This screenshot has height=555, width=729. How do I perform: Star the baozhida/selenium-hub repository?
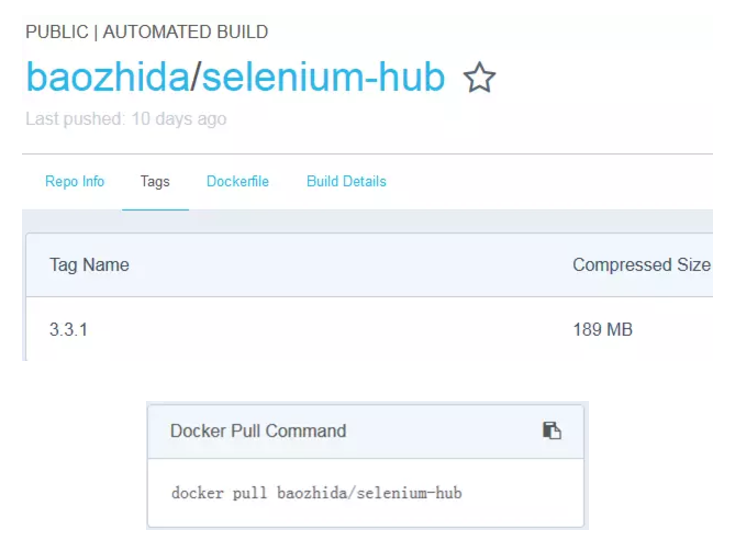(x=479, y=77)
